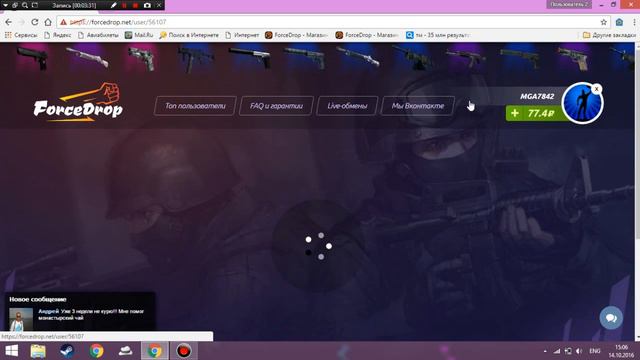This screenshot has width=640, height=360.
Task: Expand 'Другие закладки' folder
Action: (x=609, y=36)
